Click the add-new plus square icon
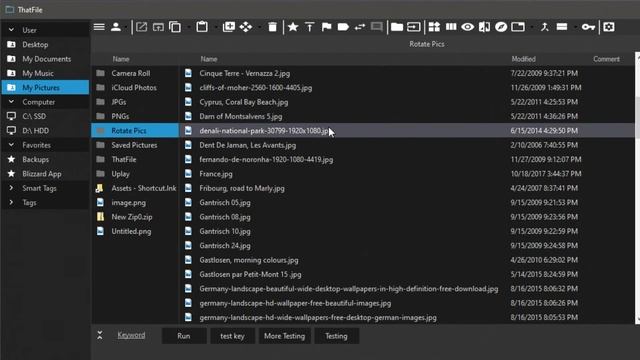This screenshot has width=640, height=360. 229,27
